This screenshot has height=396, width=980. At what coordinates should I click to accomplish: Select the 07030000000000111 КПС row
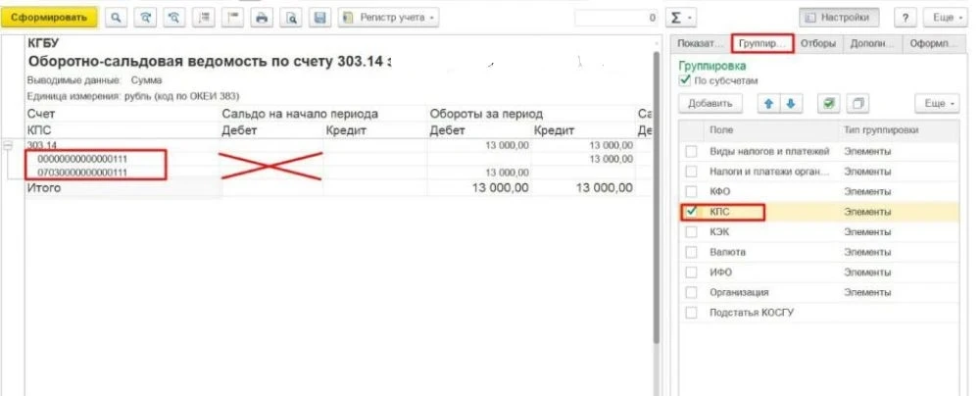point(82,173)
